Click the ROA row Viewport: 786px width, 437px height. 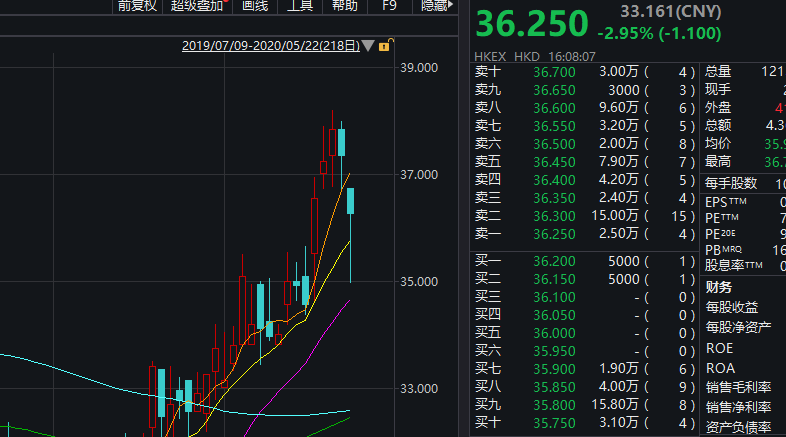point(720,368)
